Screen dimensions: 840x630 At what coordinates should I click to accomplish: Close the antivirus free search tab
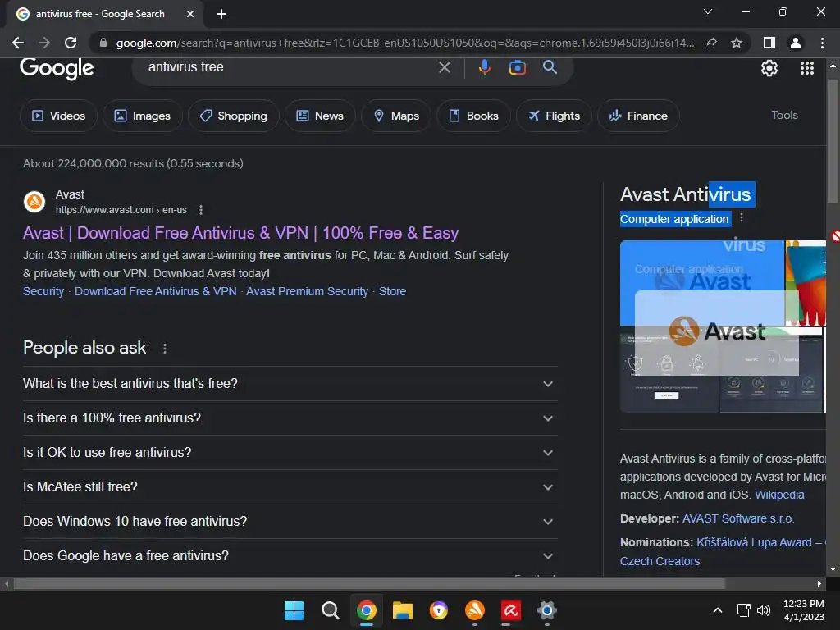click(x=190, y=14)
